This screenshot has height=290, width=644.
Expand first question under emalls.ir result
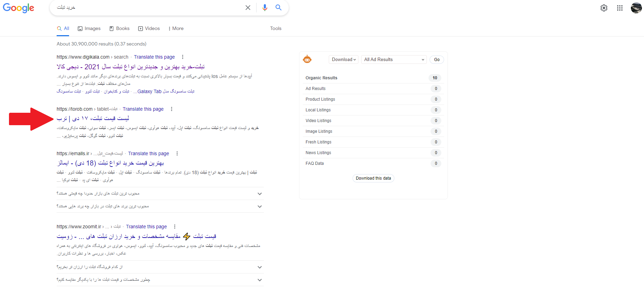[160, 194]
